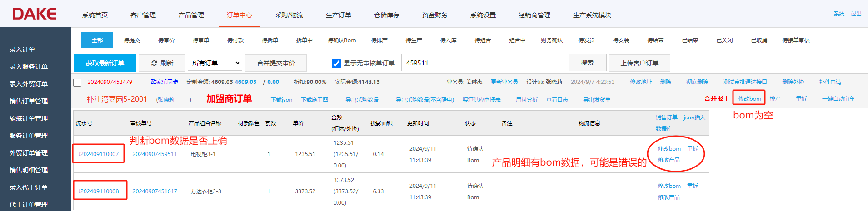Toggle the 显示无审核单订单 checkbox
868x211 pixels.
(x=336, y=63)
